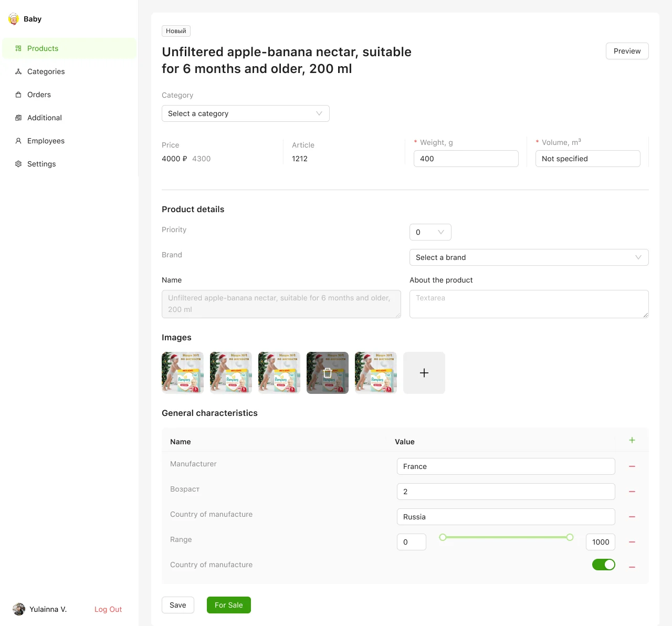The image size is (672, 626).
Task: Click the product title heading
Action: click(287, 60)
